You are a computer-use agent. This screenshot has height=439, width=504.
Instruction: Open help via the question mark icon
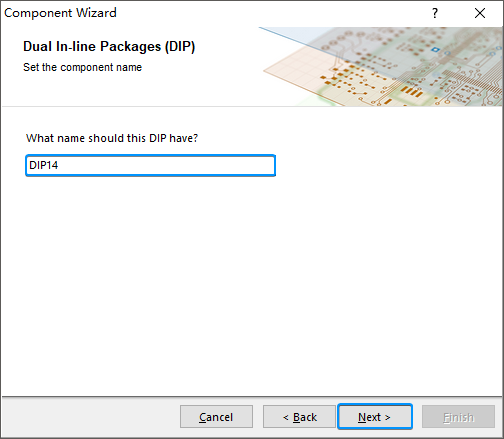click(x=435, y=13)
